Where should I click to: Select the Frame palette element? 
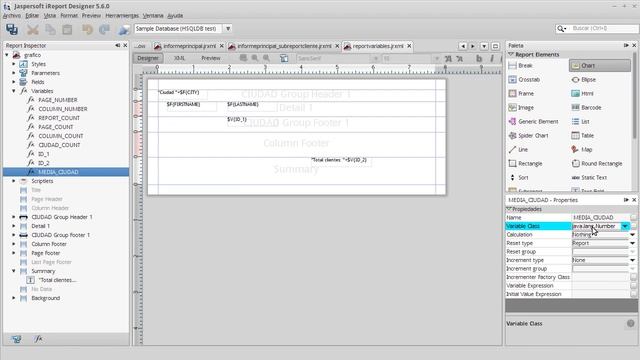(x=521, y=93)
